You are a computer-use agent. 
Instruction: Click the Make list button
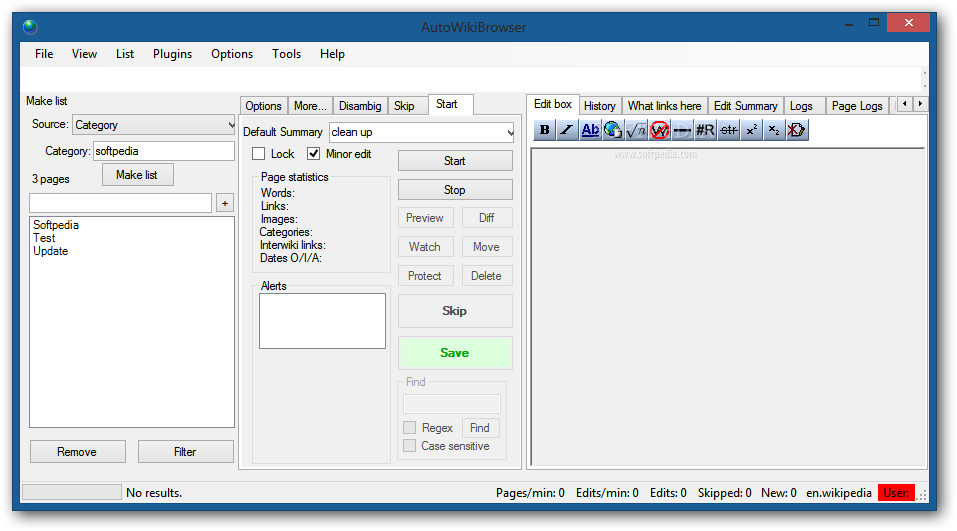pyautogui.click(x=137, y=175)
